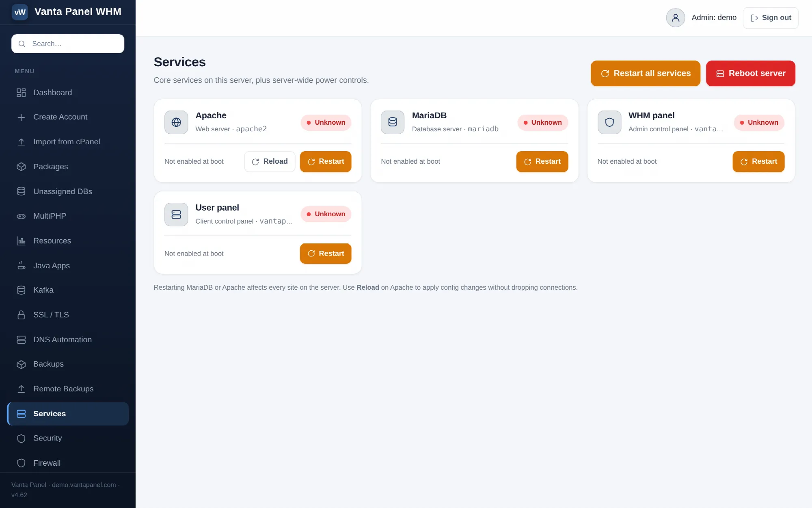Screen dimensions: 812x508
Task: Click MariaDB's Unknown status badge
Action: point(542,123)
